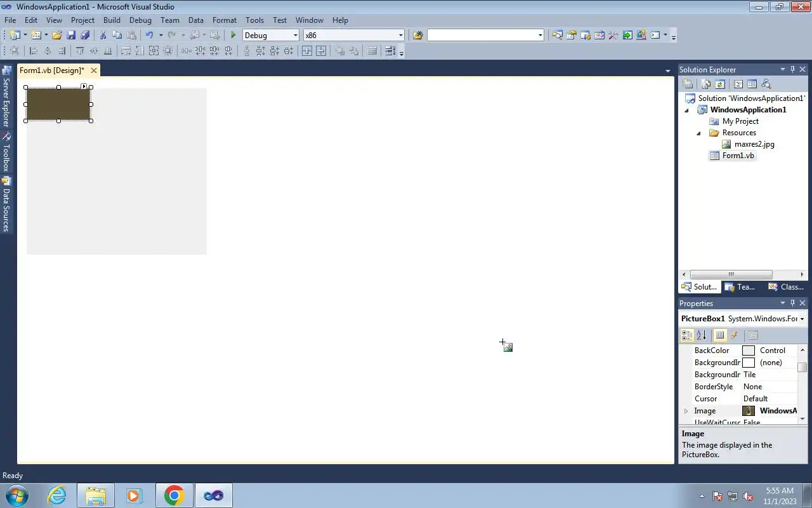Image resolution: width=812 pixels, height=508 pixels.
Task: Open the Server Explorer side tab
Action: click(x=6, y=97)
